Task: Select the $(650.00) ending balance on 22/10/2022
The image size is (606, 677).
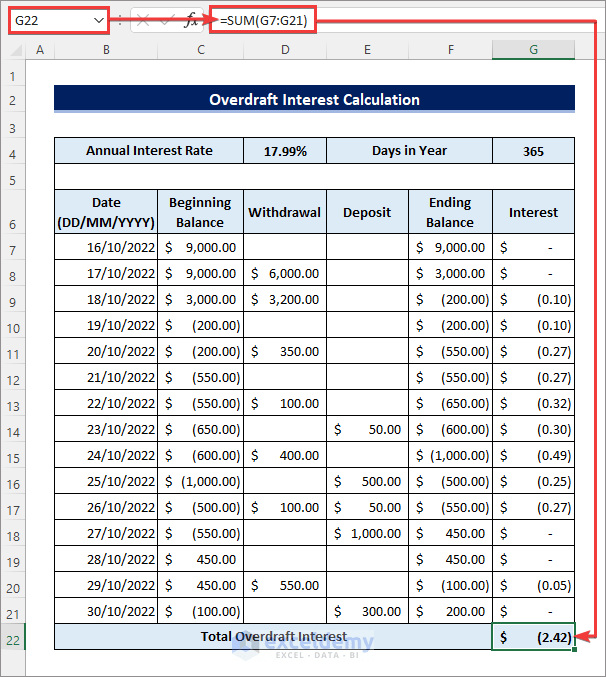Action: (x=450, y=403)
